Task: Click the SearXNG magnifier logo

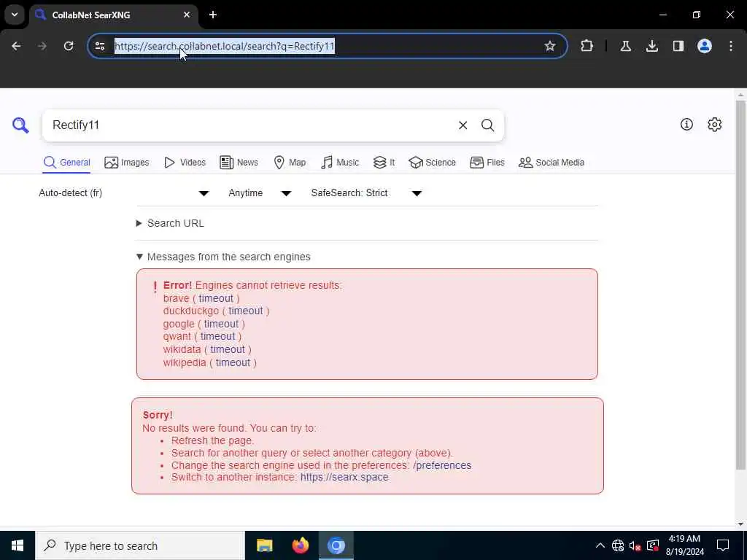Action: [20, 125]
